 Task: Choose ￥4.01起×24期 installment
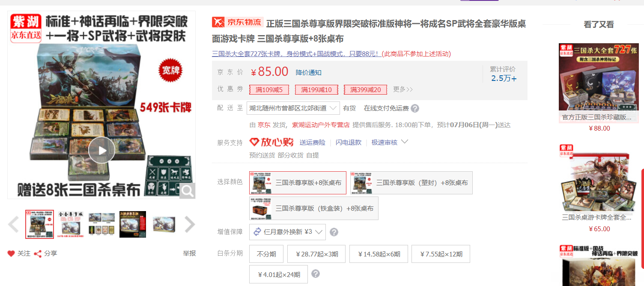tap(278, 274)
